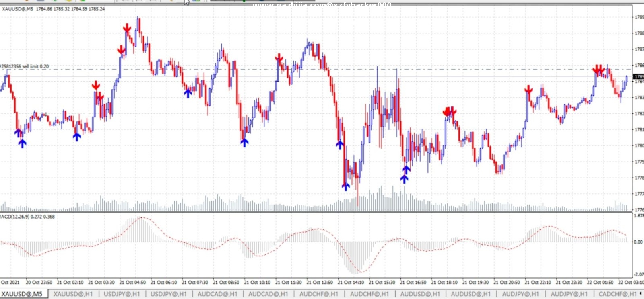Screen dimensions: 644x299
Task: Click the blue buy arrow at the lowest price
Action: point(346,186)
